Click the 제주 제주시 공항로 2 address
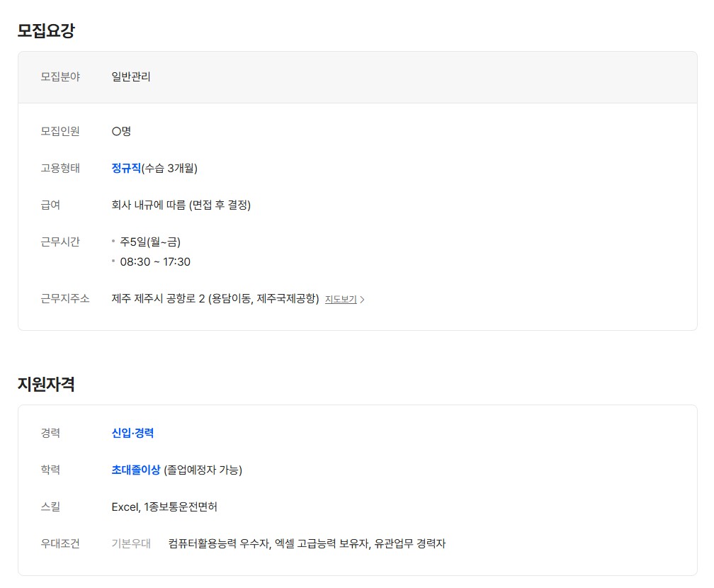The width and height of the screenshot is (714, 588). pyautogui.click(x=215, y=299)
